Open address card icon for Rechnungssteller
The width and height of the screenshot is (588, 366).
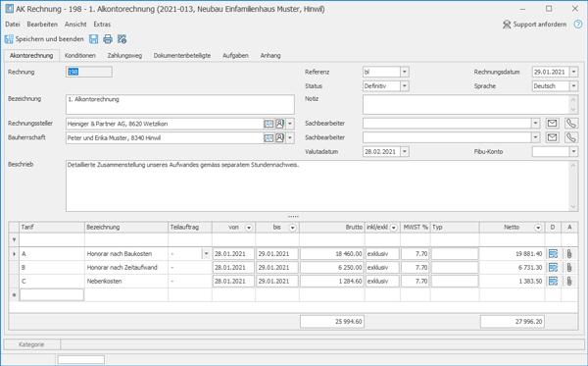pyautogui.click(x=269, y=124)
